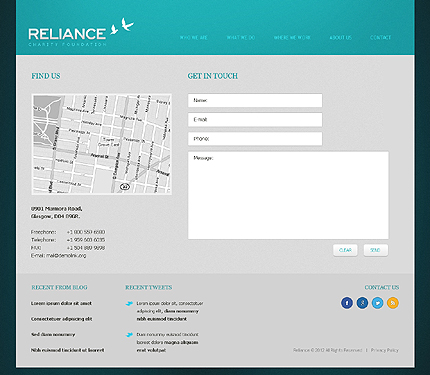Image resolution: width=430 pixels, height=375 pixels.
Task: Focus the E-mail input field
Action: tap(255, 120)
